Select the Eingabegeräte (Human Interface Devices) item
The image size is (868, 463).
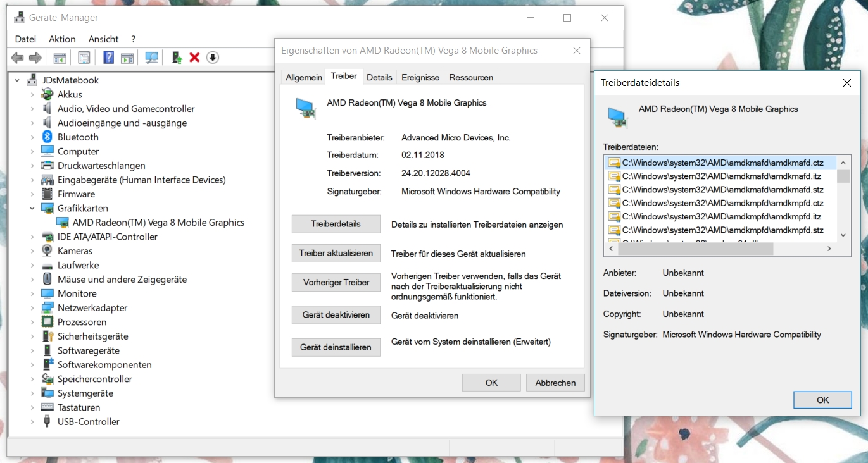[141, 180]
